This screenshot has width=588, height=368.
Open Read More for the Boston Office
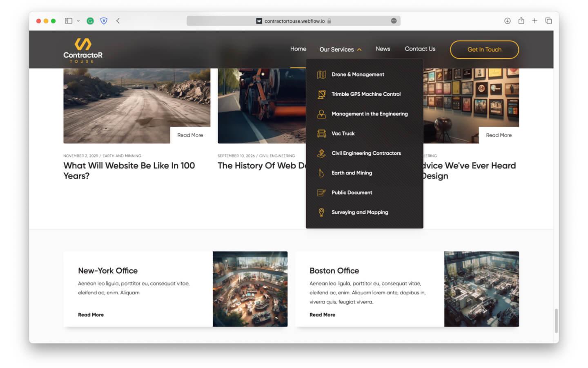[x=322, y=314]
